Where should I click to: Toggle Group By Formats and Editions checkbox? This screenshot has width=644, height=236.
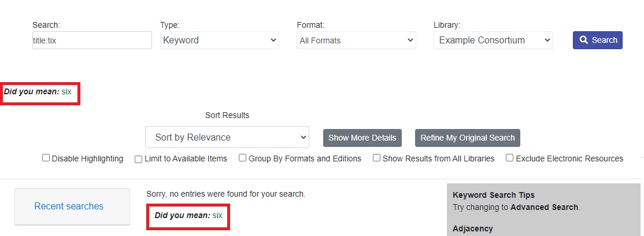point(243,158)
